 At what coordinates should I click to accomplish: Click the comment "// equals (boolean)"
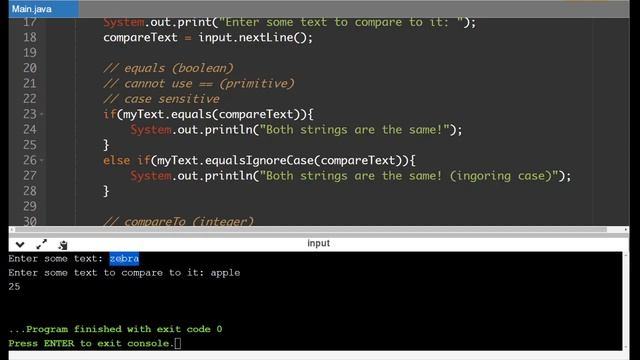click(168, 68)
